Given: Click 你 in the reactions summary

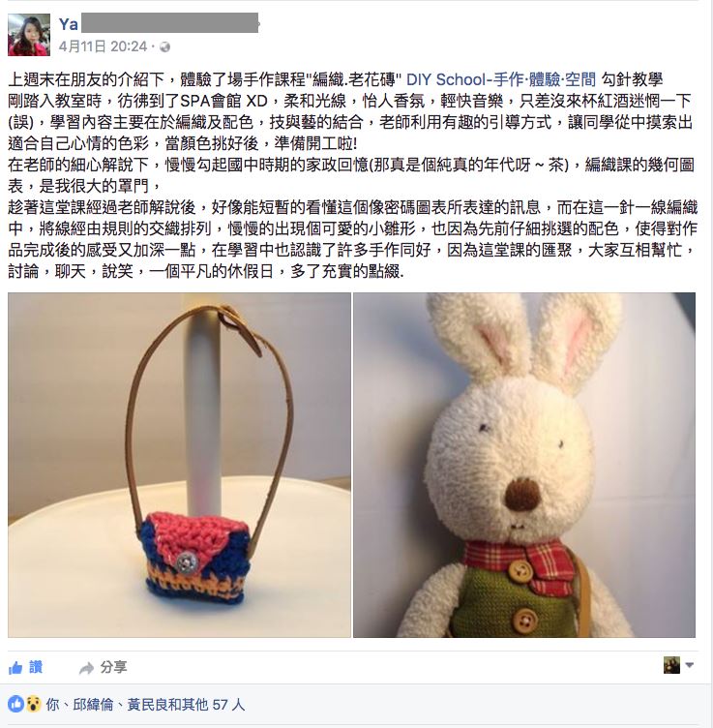Looking at the screenshot, I should pos(52,705).
